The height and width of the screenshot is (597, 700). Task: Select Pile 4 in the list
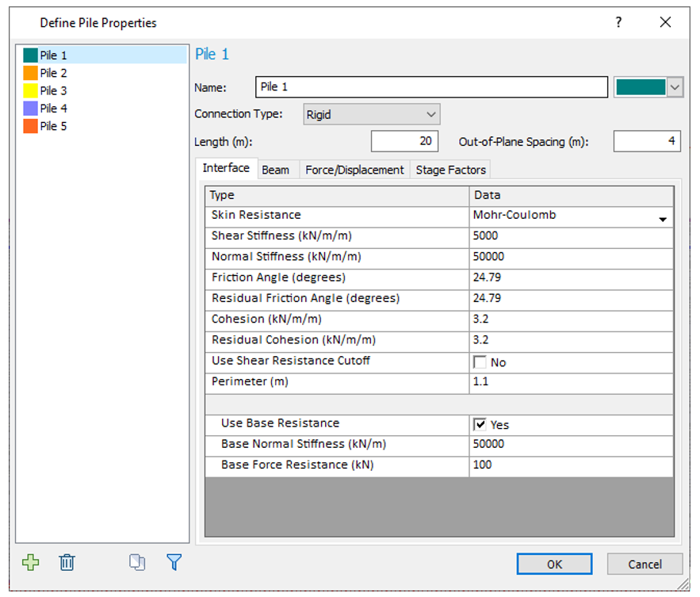(x=54, y=109)
